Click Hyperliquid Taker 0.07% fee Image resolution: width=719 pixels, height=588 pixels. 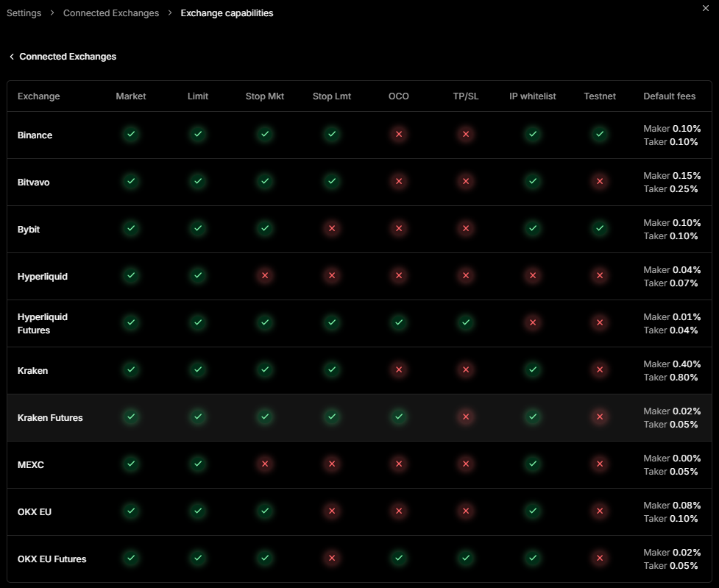point(670,283)
